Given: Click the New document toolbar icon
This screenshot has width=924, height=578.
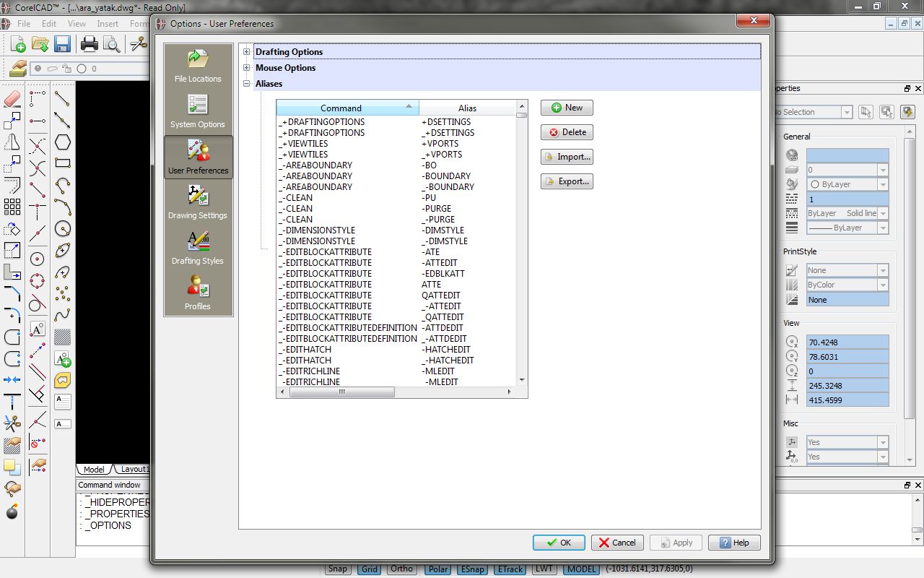Looking at the screenshot, I should [x=18, y=44].
